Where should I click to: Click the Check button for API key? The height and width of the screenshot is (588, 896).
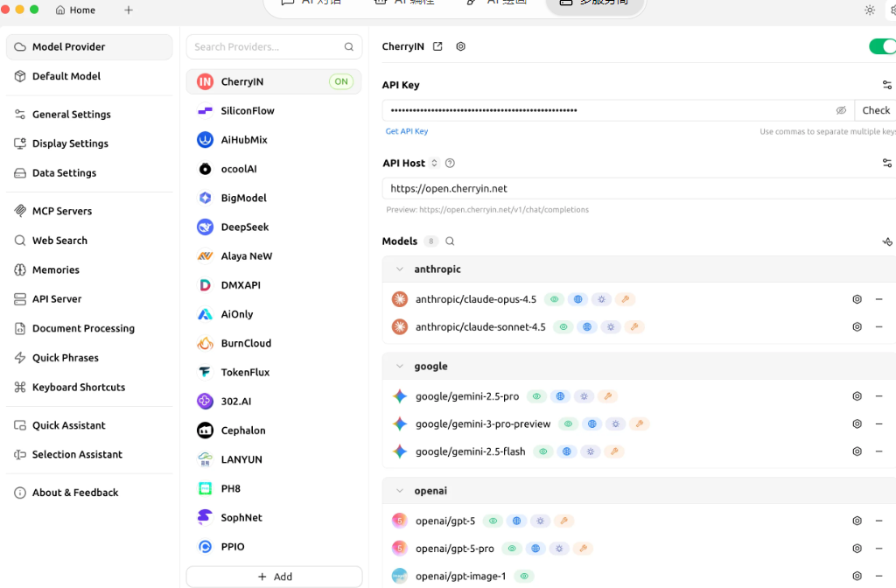pos(875,110)
